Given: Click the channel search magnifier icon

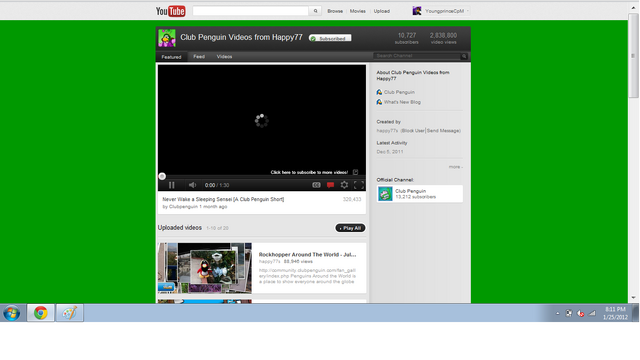Looking at the screenshot, I should click(x=464, y=56).
